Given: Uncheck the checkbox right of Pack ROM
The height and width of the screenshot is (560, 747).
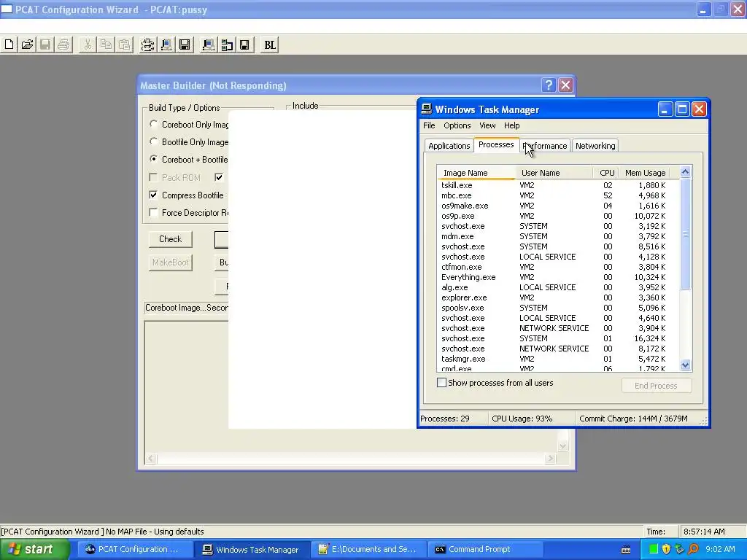Looking at the screenshot, I should (x=219, y=177).
